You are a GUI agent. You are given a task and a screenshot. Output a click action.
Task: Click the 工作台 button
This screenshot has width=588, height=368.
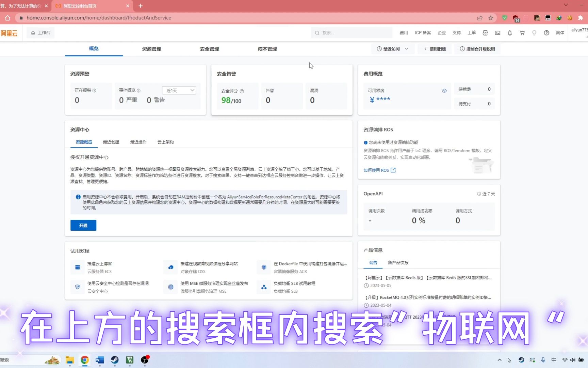[40, 33]
